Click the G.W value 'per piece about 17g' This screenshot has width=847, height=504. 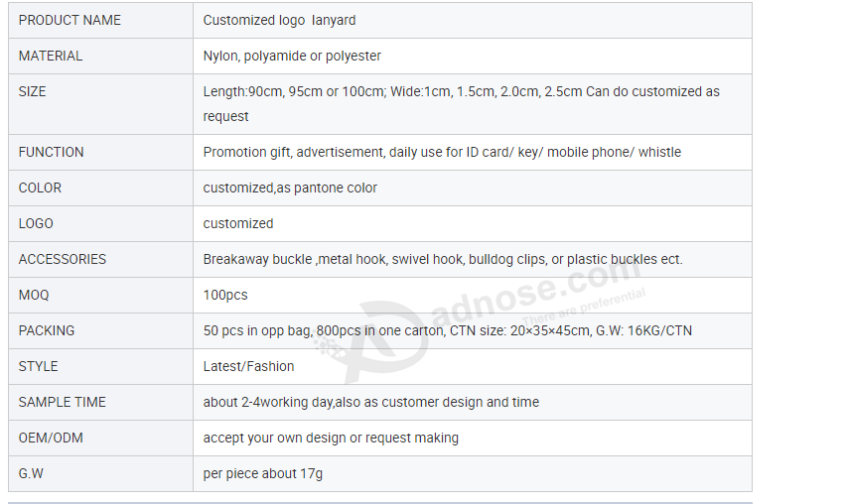(x=262, y=473)
